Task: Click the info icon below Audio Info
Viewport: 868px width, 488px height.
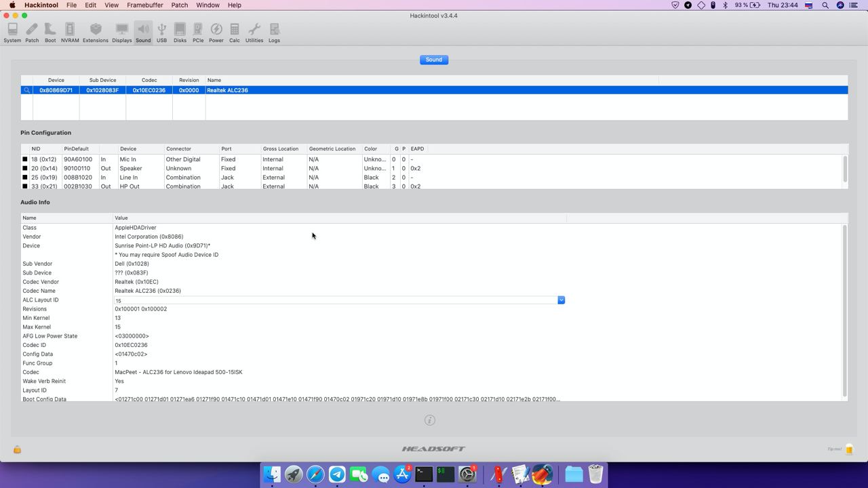Action: tap(429, 420)
